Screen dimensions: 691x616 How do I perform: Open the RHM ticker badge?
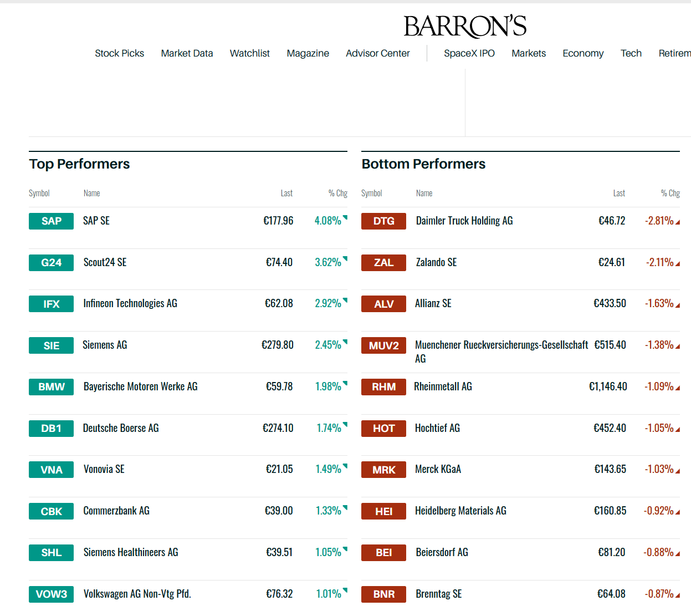[383, 387]
